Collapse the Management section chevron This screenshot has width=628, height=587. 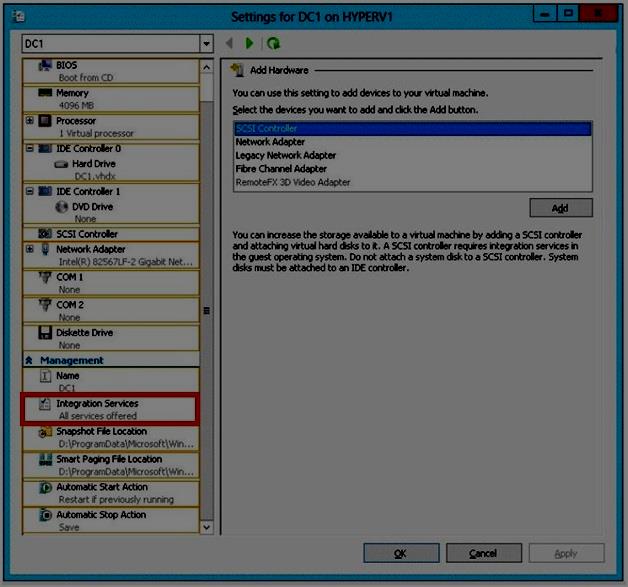[29, 360]
